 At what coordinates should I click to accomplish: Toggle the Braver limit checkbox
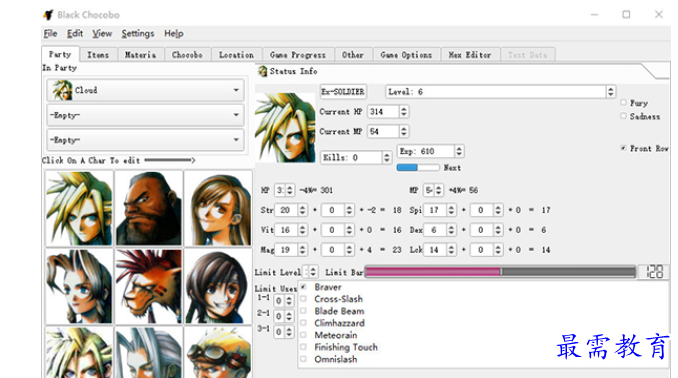click(x=304, y=287)
